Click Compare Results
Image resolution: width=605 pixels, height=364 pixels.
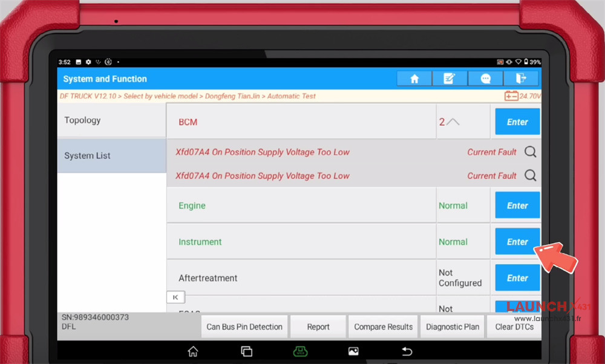coord(383,327)
